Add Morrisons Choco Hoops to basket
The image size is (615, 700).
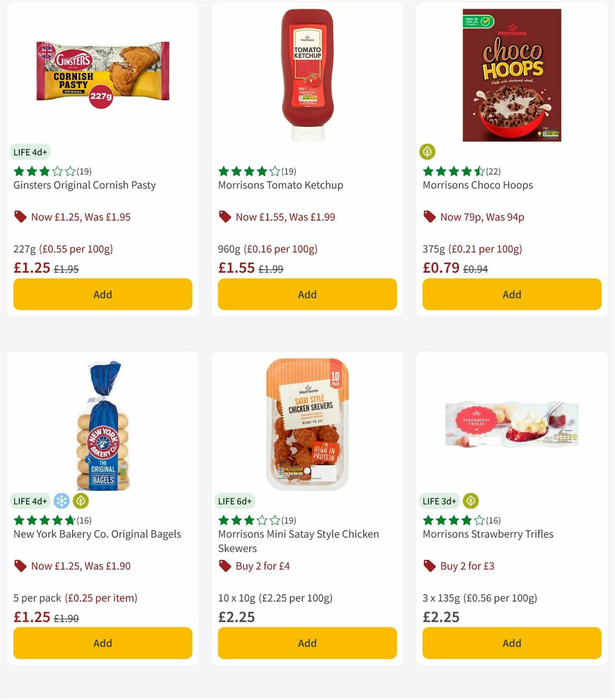pyautogui.click(x=511, y=294)
